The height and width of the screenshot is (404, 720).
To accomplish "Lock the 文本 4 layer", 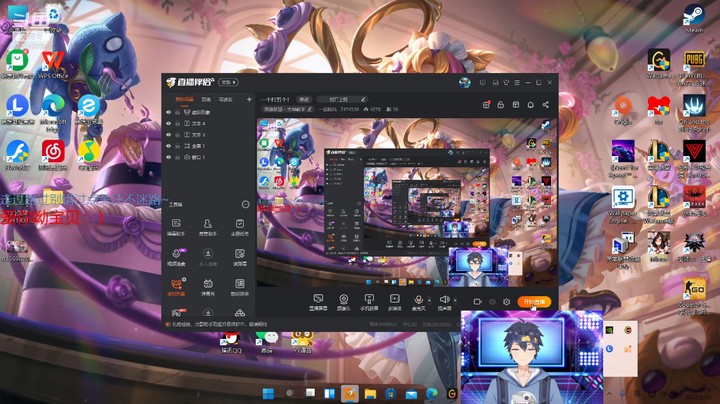I will (x=177, y=123).
